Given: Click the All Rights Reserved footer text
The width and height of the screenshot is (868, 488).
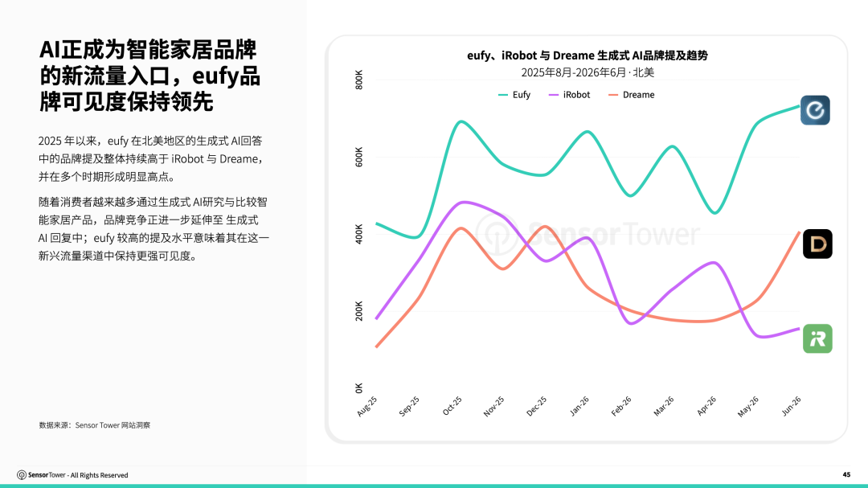Looking at the screenshot, I should pos(99,475).
